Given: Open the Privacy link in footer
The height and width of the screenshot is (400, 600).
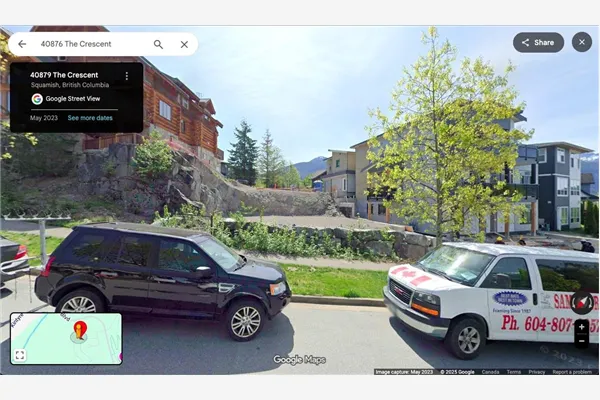Looking at the screenshot, I should pos(536,372).
